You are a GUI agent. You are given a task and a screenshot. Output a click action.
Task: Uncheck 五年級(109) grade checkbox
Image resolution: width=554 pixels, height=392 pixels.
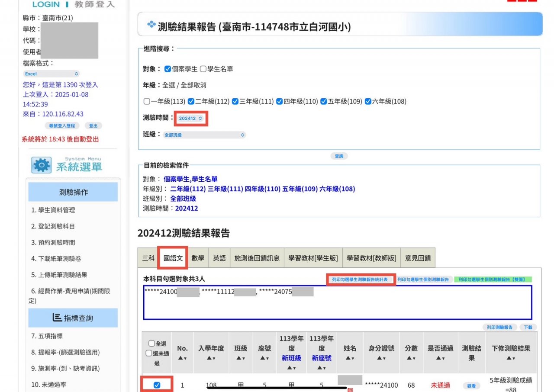[324, 101]
